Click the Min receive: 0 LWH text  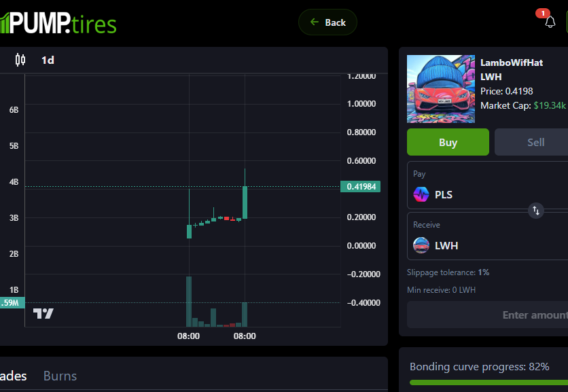point(441,290)
